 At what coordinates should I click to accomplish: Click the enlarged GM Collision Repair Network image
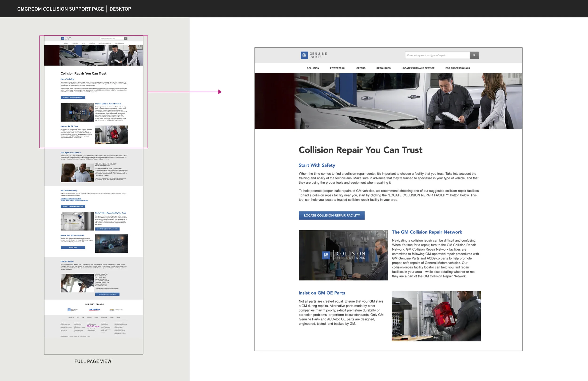coord(343,255)
